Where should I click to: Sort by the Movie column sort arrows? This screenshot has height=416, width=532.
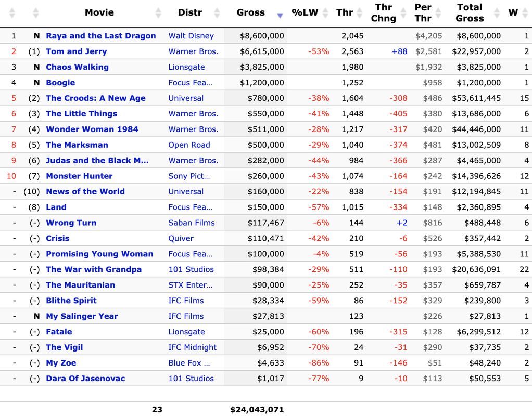point(158,13)
